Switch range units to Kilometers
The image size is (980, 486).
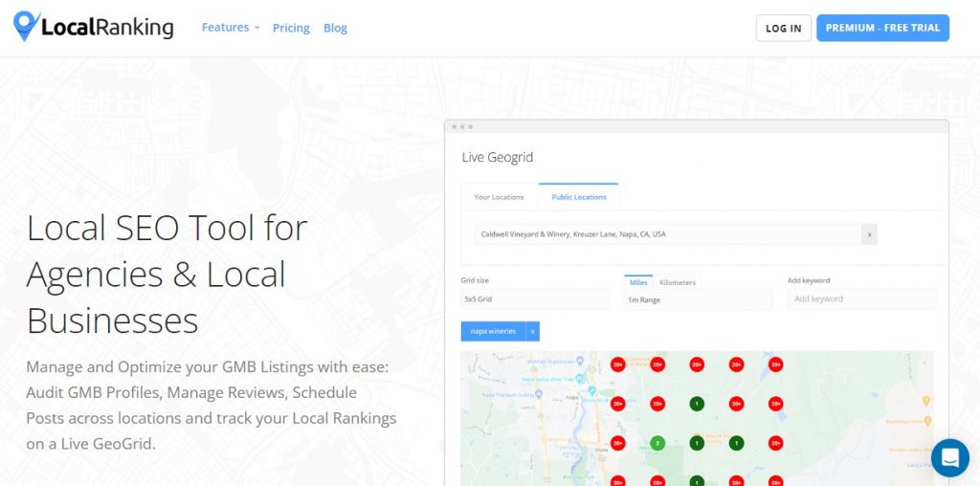[678, 282]
